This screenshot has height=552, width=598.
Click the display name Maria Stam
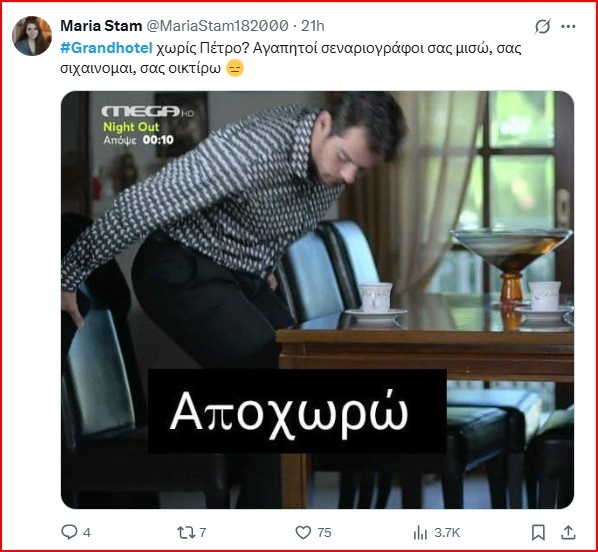[x=101, y=26]
